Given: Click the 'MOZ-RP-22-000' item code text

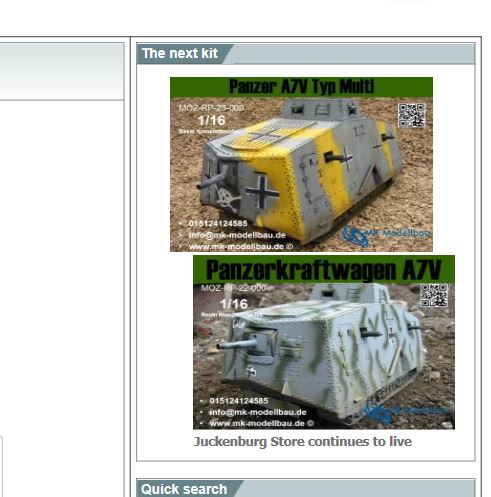Looking at the screenshot, I should [233, 288].
